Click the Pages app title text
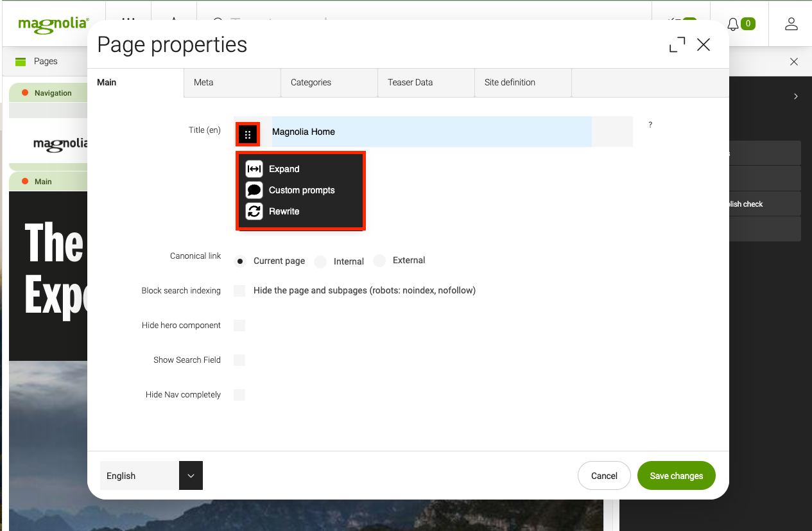 point(46,62)
